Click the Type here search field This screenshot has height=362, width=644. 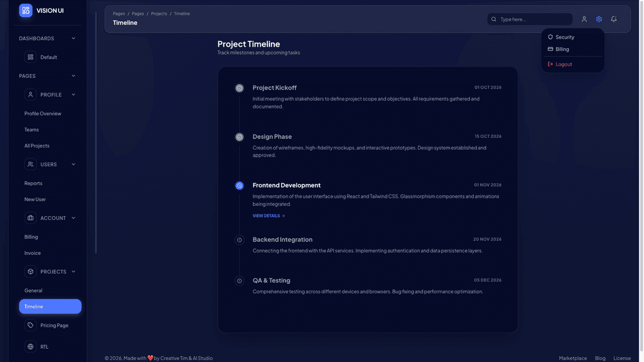pyautogui.click(x=531, y=19)
